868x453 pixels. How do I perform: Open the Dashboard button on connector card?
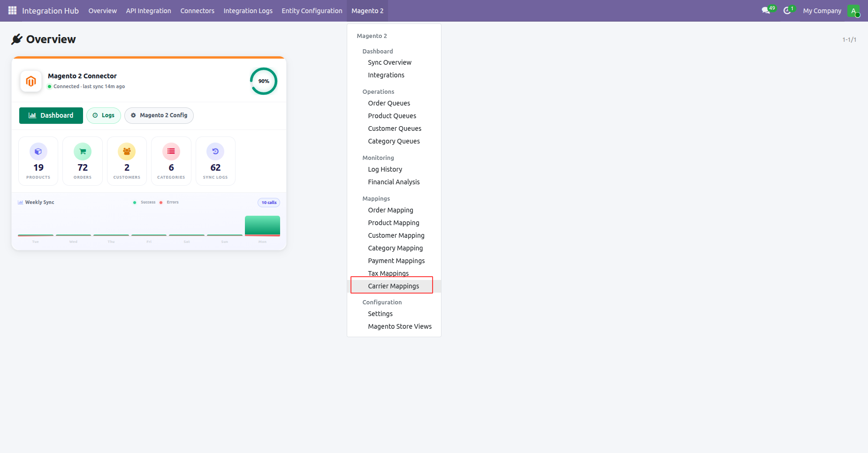pos(51,115)
